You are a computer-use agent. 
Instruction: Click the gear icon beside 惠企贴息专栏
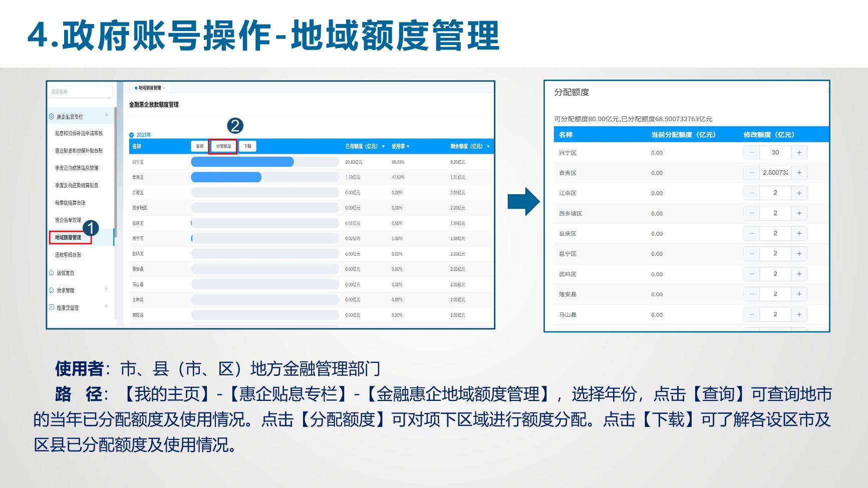point(52,117)
